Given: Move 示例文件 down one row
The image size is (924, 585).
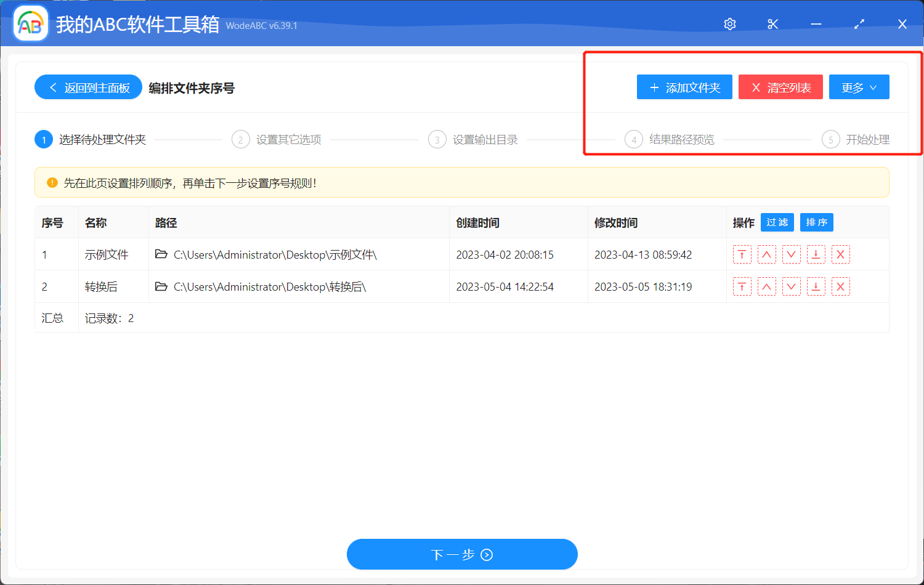Looking at the screenshot, I should coord(792,254).
